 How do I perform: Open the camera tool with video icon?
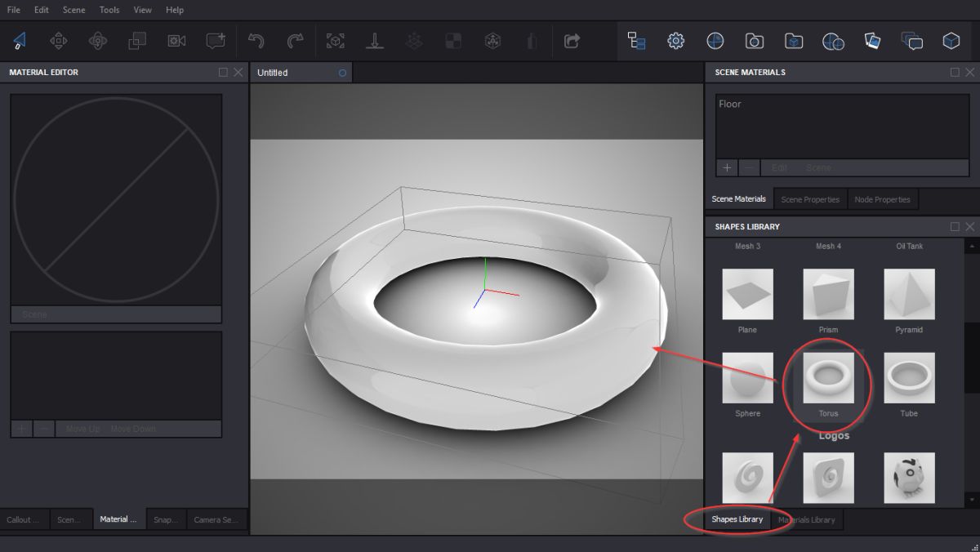(x=176, y=40)
